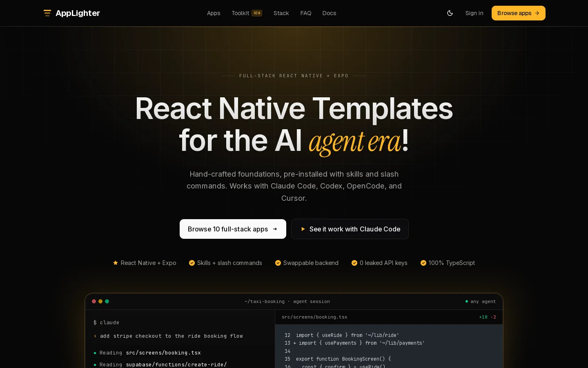Click the '0 leaked API keys' text
588x368 pixels.
point(383,263)
